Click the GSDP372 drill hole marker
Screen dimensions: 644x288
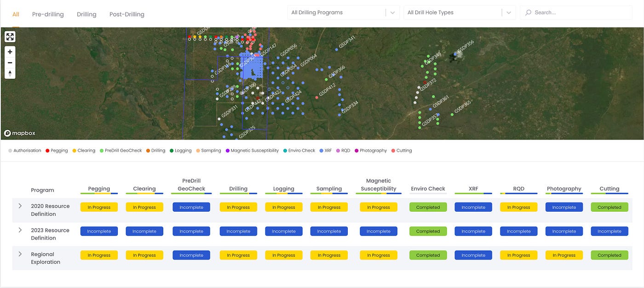(x=419, y=87)
